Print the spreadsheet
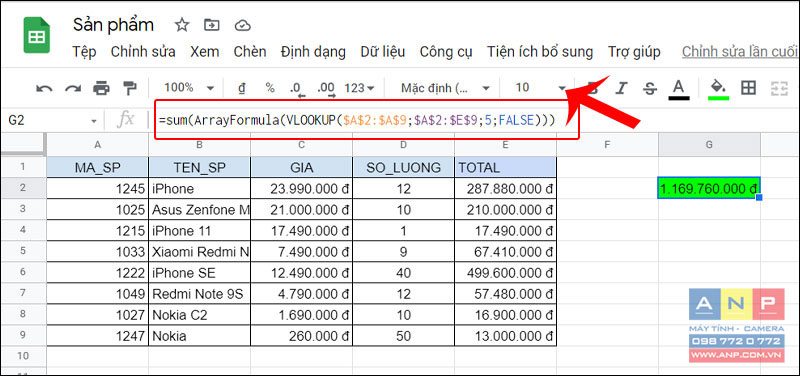This screenshot has height=376, width=800. pos(102,88)
